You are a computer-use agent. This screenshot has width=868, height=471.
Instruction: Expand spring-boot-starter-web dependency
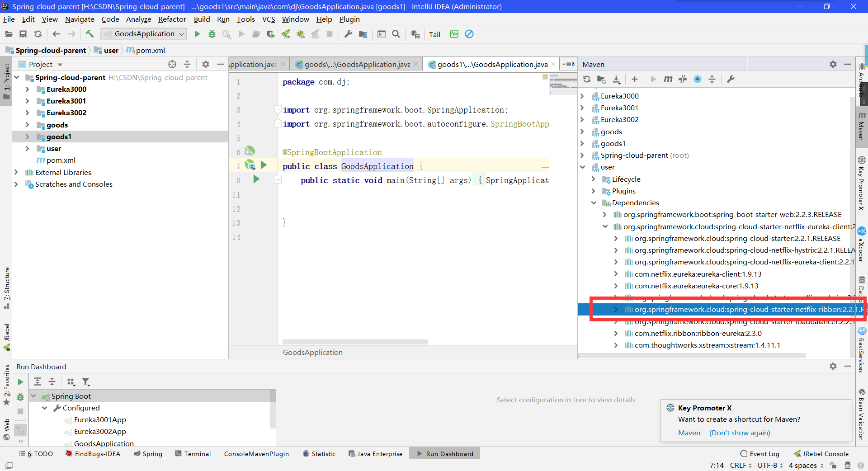(605, 214)
